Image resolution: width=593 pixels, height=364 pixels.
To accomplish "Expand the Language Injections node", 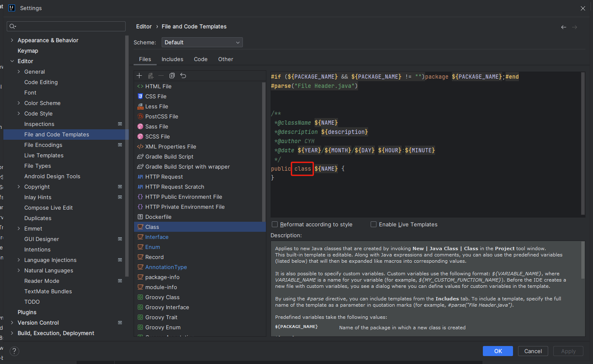I will point(18,260).
